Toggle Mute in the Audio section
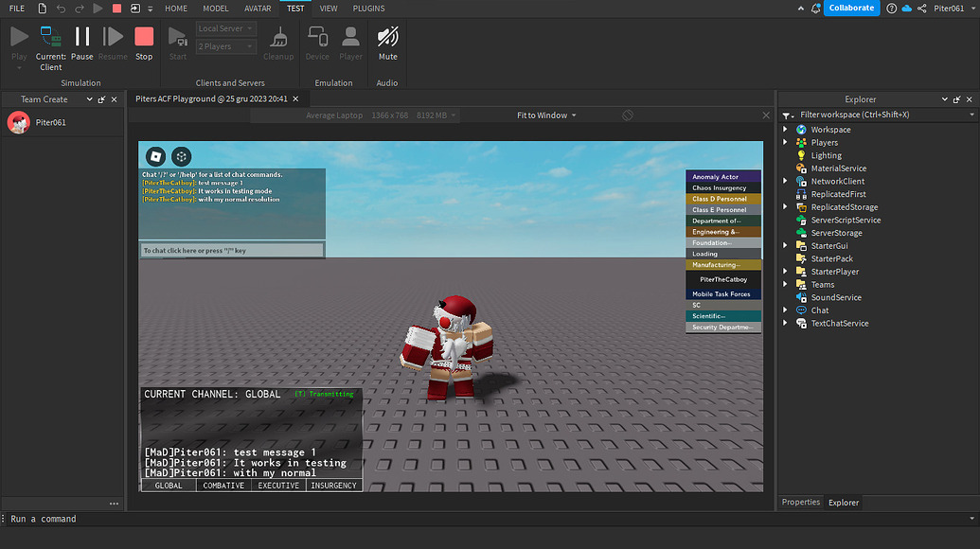 tap(387, 40)
